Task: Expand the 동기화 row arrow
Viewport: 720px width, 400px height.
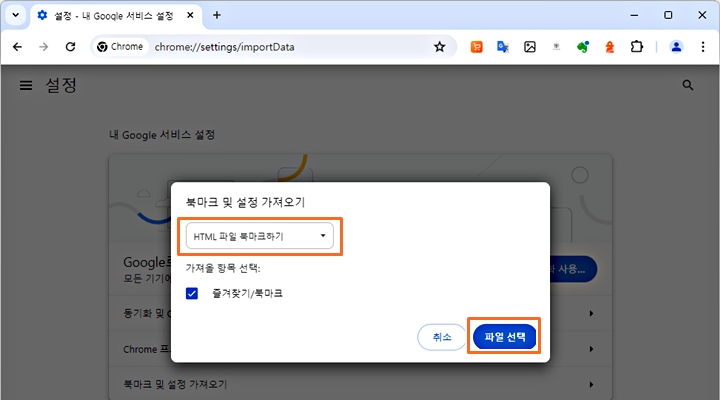Action: [591, 314]
